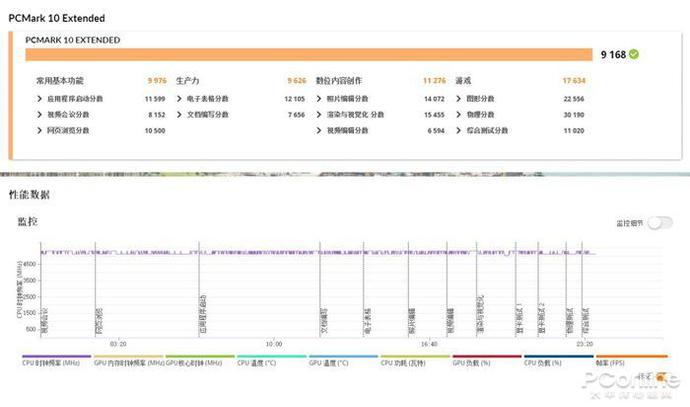
Task: Click the value 6 594
Action: pyautogui.click(x=436, y=131)
